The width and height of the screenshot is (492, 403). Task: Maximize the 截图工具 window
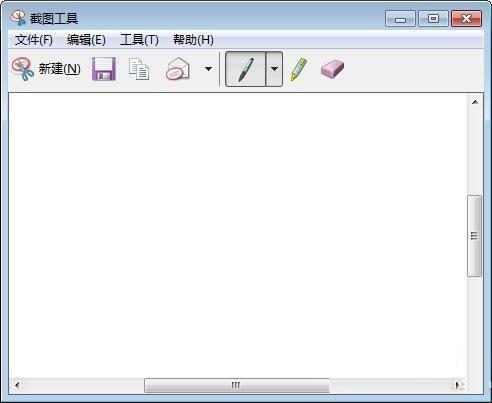tap(433, 19)
